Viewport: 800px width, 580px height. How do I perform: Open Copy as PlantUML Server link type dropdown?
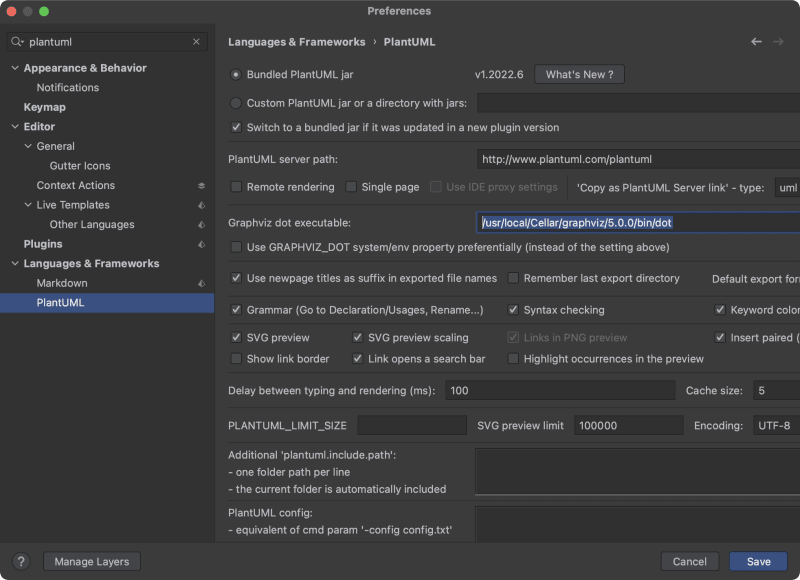tap(787, 188)
